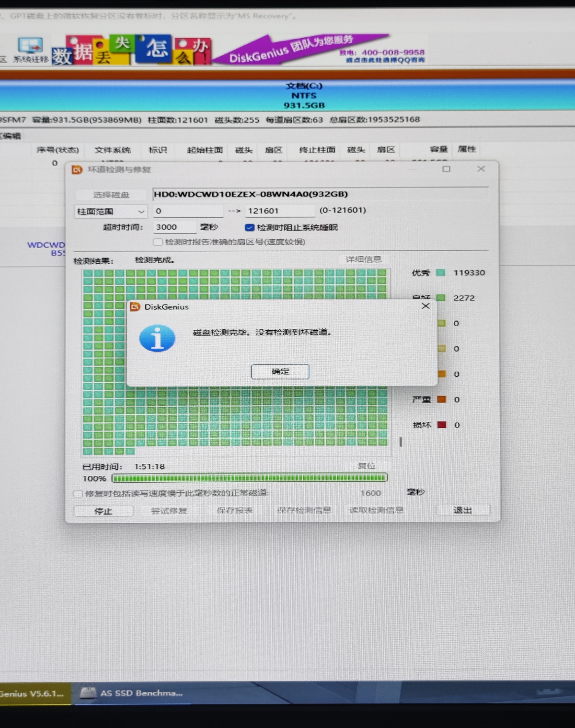
Task: Click the 文档(C:) NTFS partition bar
Action: pos(287,96)
